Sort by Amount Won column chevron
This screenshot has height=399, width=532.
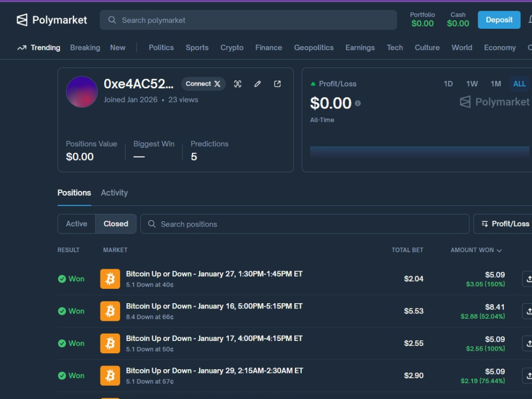(x=499, y=251)
